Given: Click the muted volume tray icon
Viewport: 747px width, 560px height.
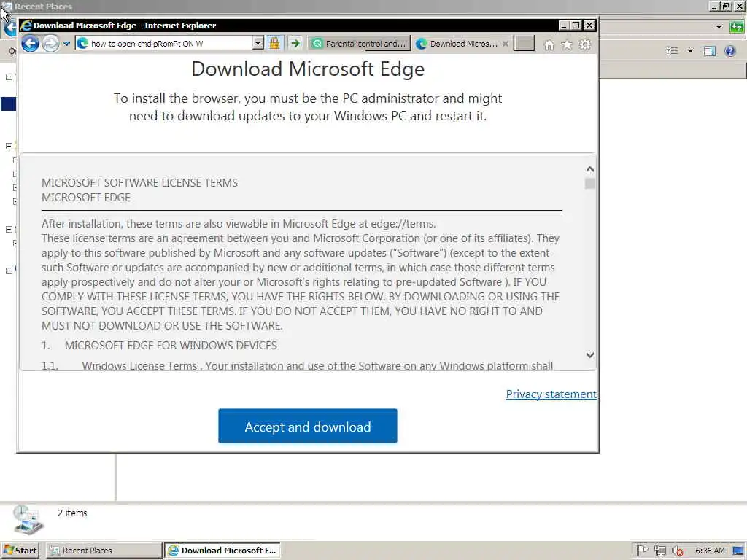Looking at the screenshot, I should pyautogui.click(x=677, y=551).
